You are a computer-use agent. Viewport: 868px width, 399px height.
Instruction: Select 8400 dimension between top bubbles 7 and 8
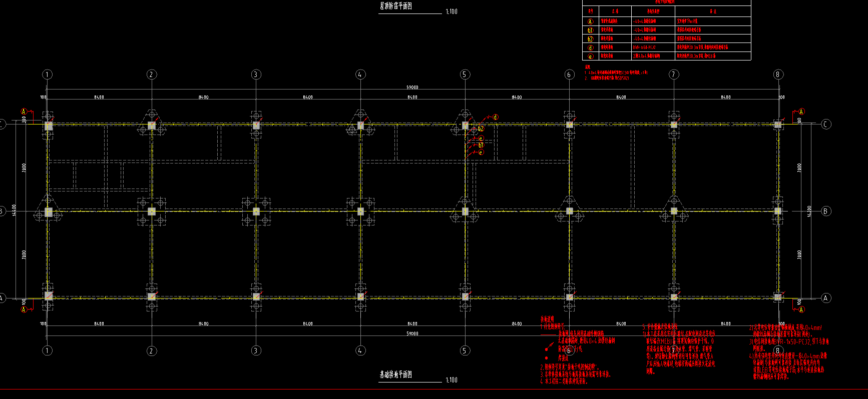pos(725,97)
